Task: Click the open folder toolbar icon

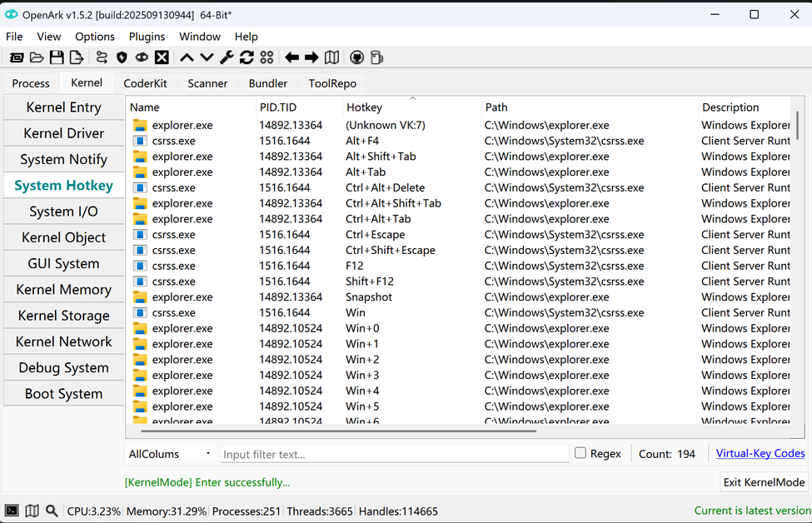Action: click(x=37, y=57)
